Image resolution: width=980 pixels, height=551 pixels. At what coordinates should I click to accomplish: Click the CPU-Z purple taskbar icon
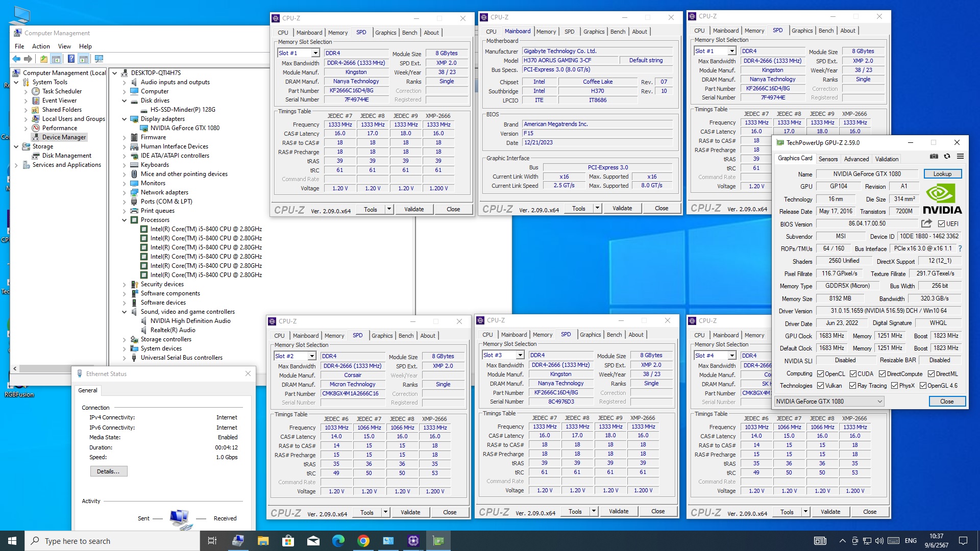point(413,541)
